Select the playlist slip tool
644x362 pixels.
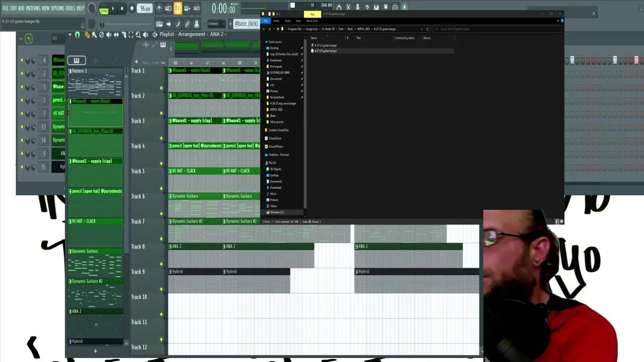coord(116,35)
